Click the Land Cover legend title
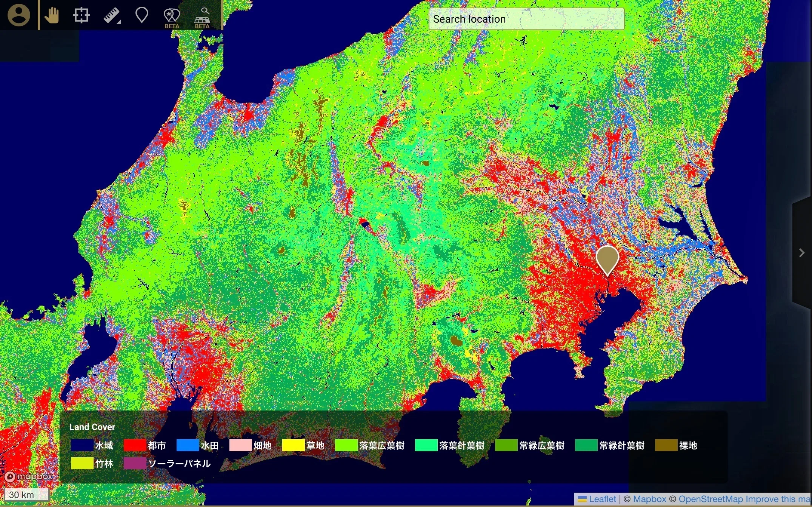812x507 pixels. coord(92,427)
